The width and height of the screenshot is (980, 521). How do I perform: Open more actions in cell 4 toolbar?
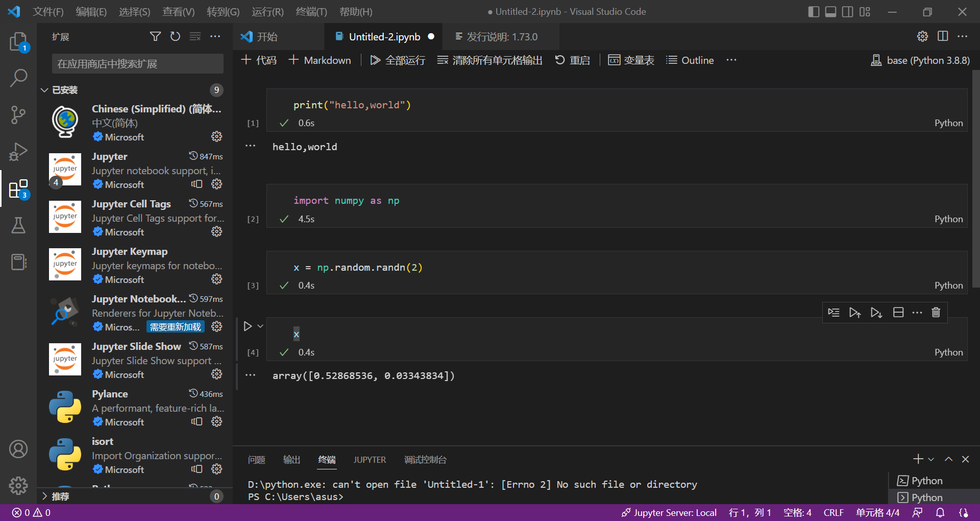pyautogui.click(x=917, y=312)
